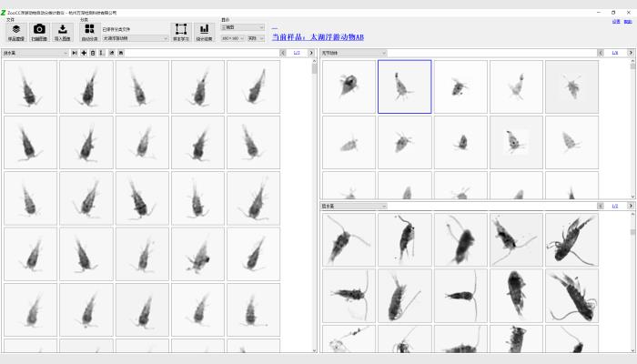Open sample management with the layers icon

click(15, 33)
